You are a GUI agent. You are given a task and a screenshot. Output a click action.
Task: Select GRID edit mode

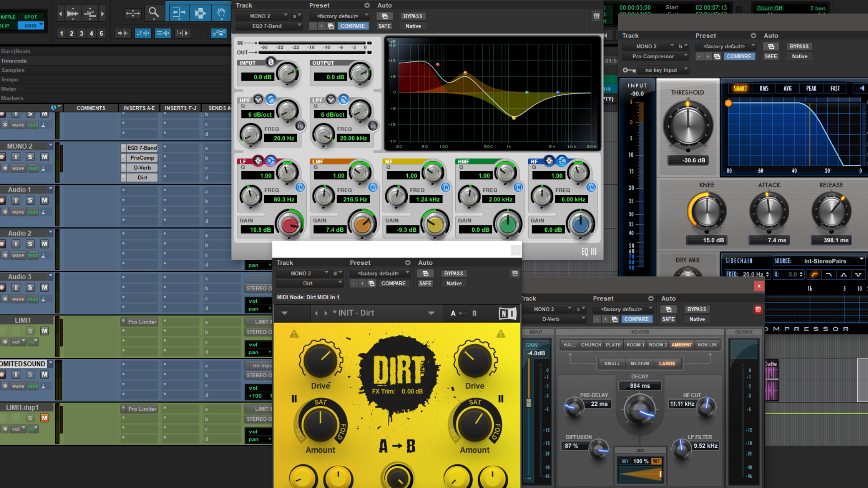click(x=31, y=26)
